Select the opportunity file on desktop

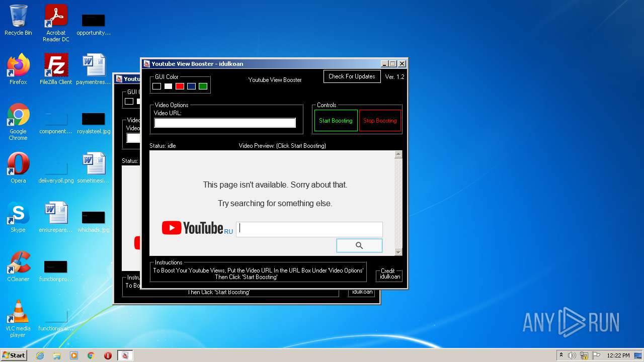point(94,24)
